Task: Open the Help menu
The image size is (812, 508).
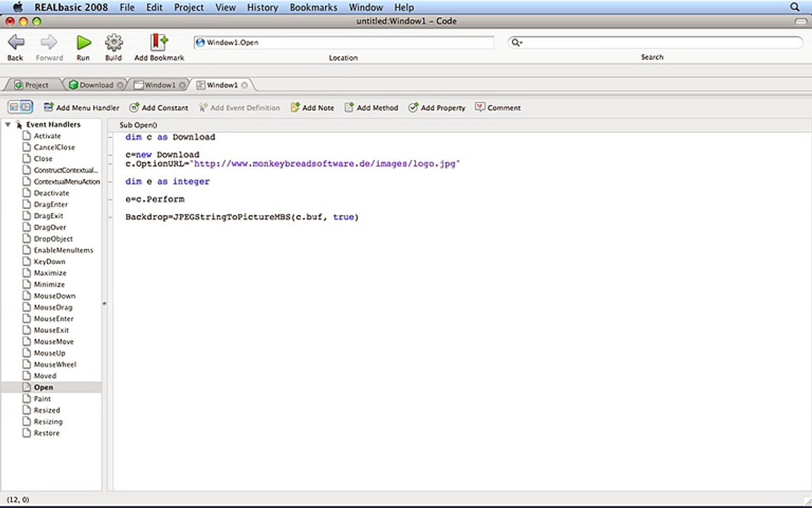Action: [404, 7]
